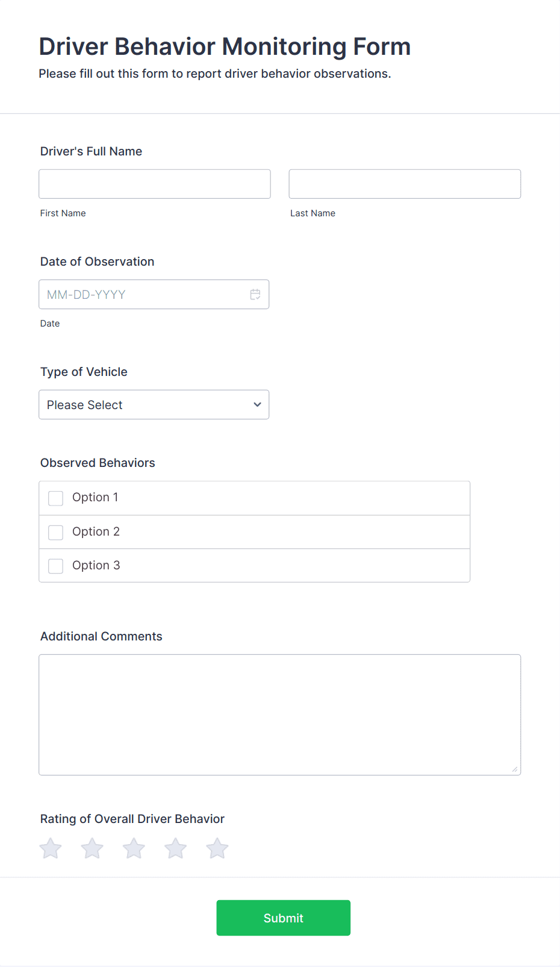Click the calendar icon in the date field

tap(255, 294)
